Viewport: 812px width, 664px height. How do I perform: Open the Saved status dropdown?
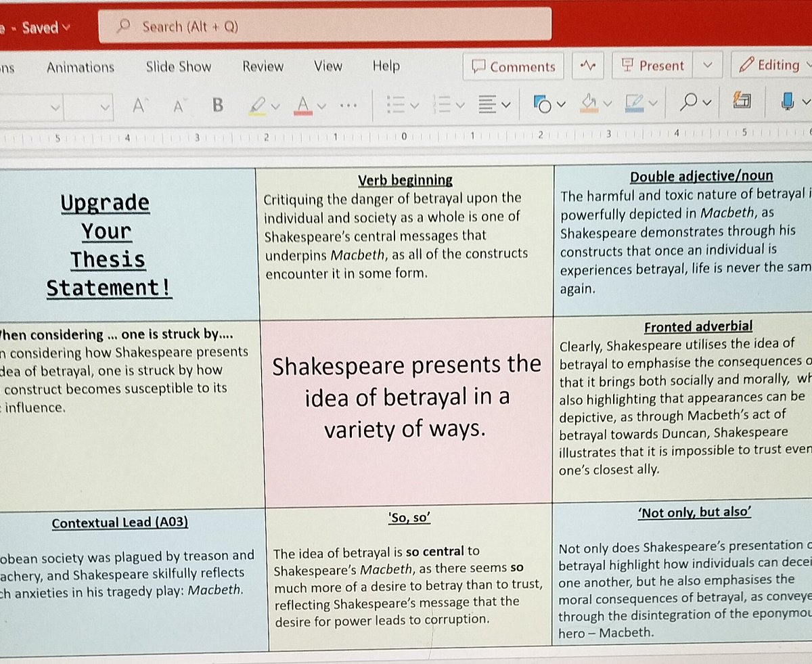45,28
